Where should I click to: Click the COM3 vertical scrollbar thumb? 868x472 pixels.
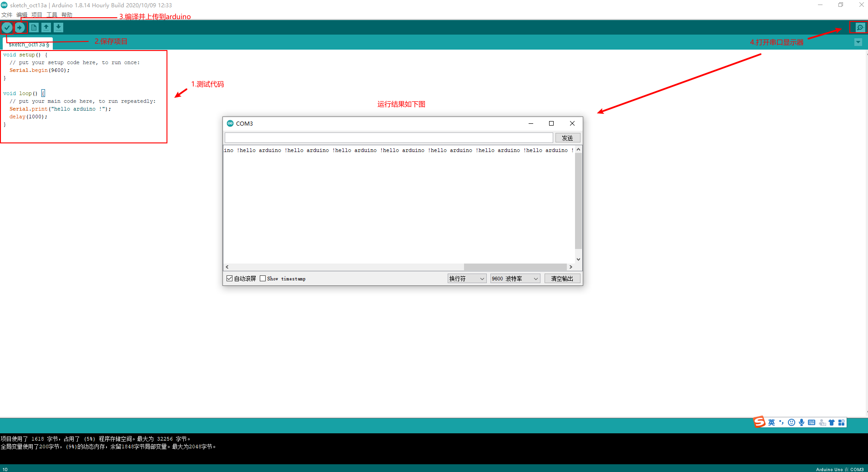[x=578, y=201]
